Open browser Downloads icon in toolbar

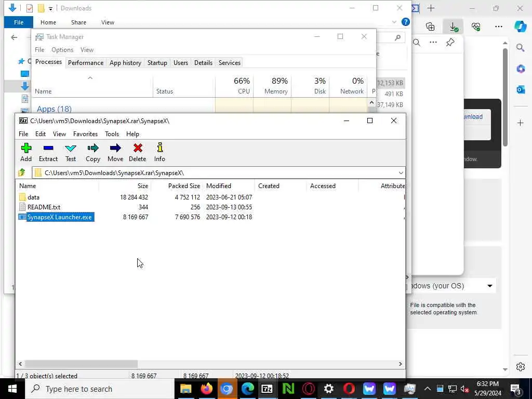tap(453, 26)
